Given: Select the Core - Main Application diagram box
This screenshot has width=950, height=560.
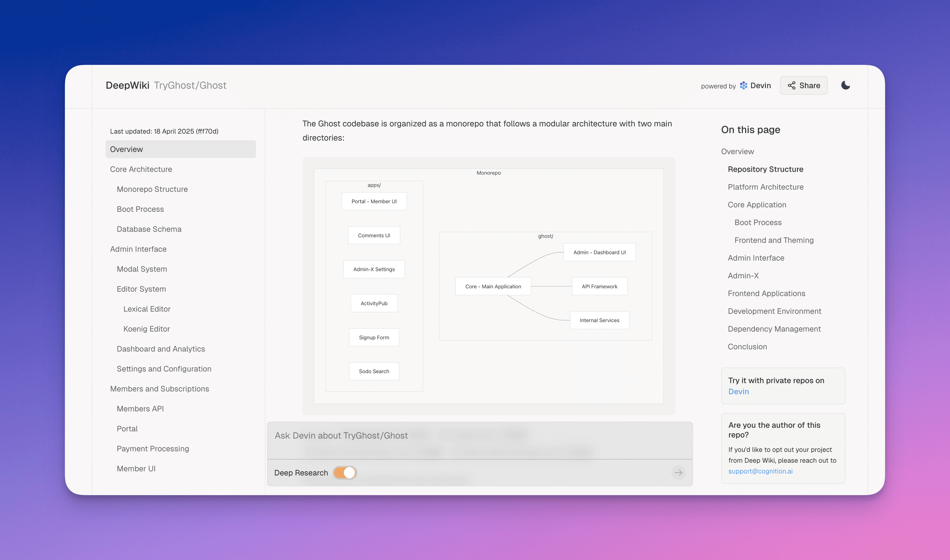Looking at the screenshot, I should point(493,286).
